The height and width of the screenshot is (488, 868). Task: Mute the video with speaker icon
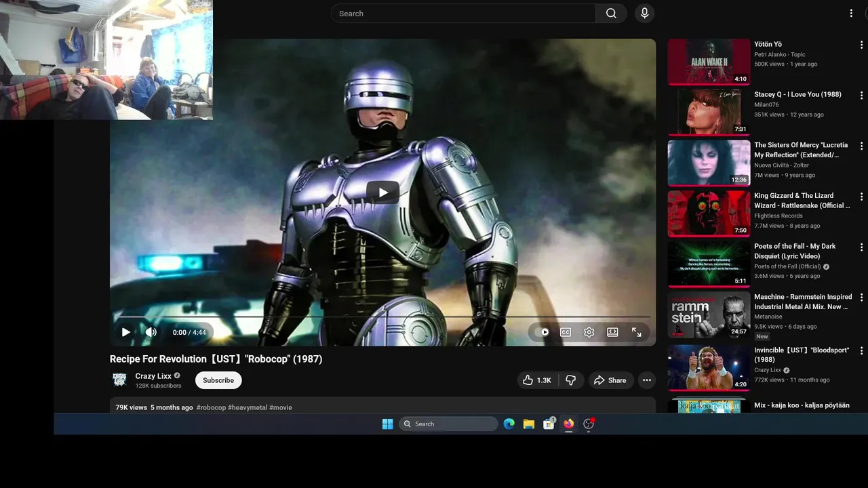(151, 332)
